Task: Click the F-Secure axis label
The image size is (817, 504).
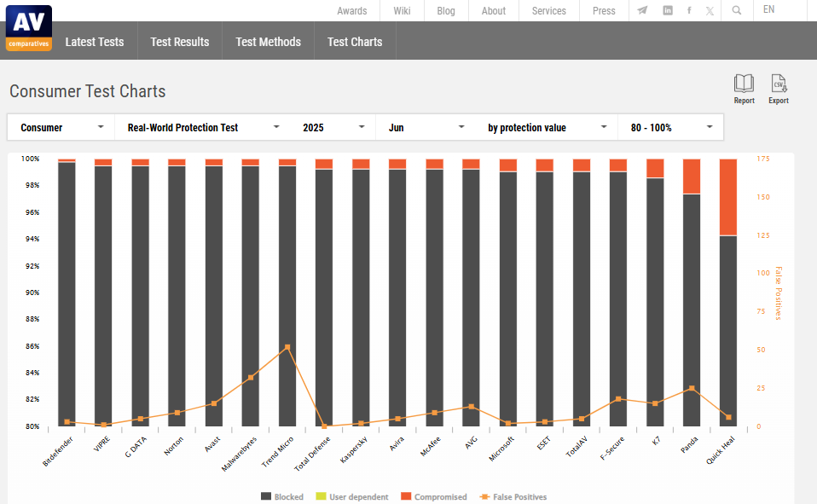Action: 612,448
